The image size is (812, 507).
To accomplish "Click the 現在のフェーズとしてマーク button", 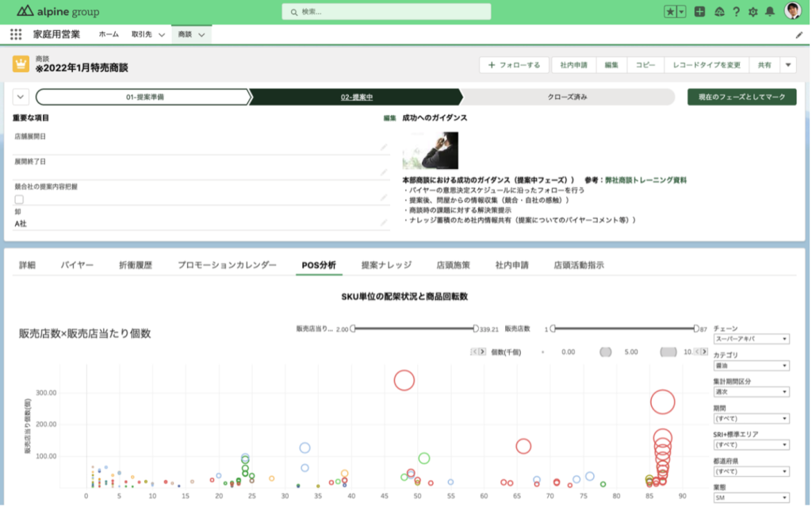I will coord(741,97).
